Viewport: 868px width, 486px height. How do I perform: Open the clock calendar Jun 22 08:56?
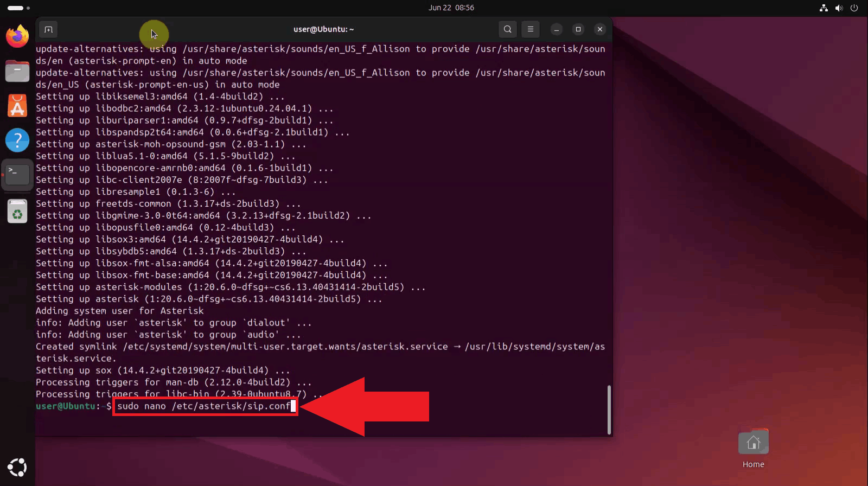point(451,8)
